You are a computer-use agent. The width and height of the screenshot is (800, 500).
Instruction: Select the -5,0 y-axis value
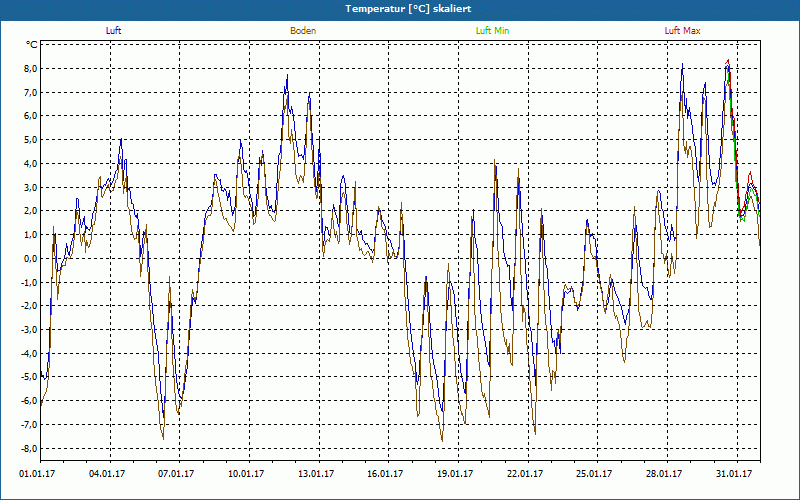28,377
